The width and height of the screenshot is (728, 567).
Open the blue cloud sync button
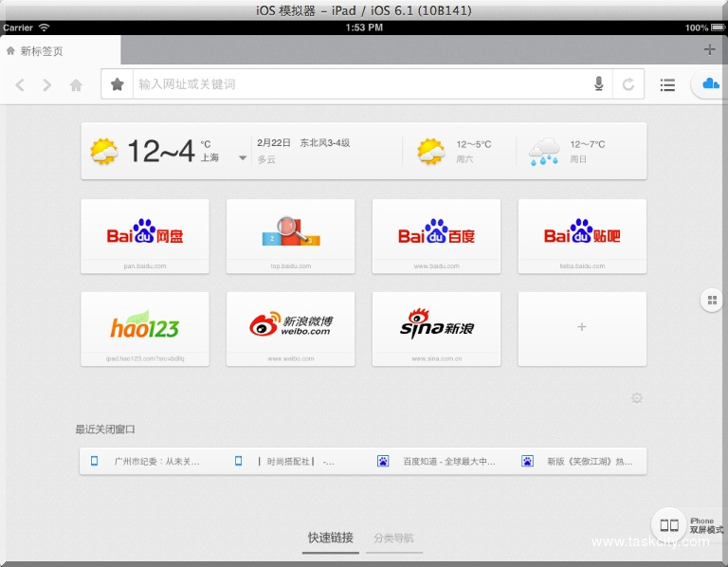(x=710, y=83)
